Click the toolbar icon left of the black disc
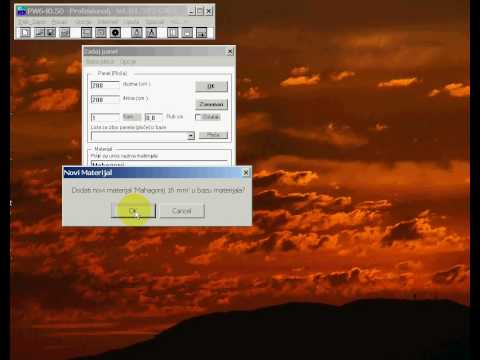Viewport: 480px width, 360px height. (101, 33)
